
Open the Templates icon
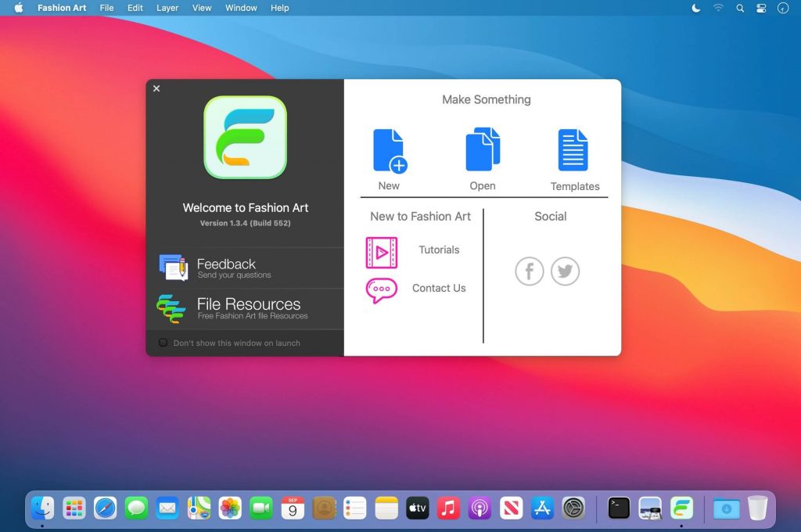(x=573, y=150)
